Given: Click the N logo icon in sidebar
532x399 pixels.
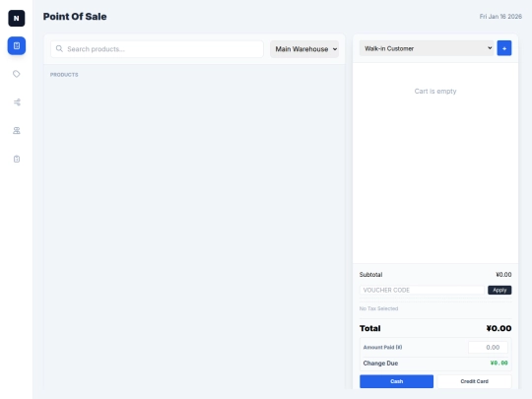Looking at the screenshot, I should [17, 19].
